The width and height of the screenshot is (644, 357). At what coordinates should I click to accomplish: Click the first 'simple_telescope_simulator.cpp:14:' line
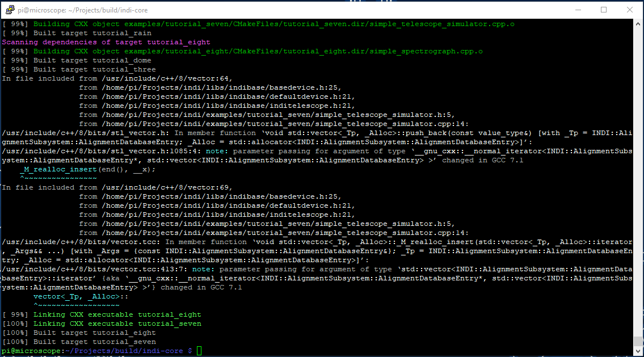tap(274, 124)
